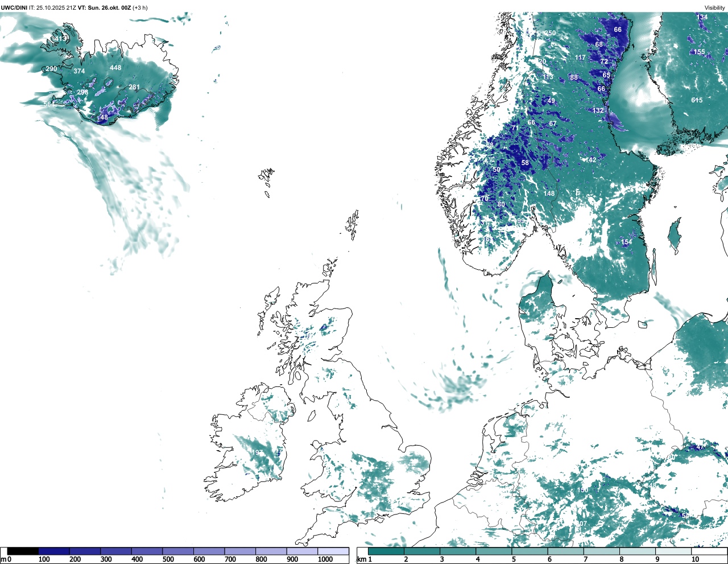Click the '10' tick on the km scale
Image resolution: width=728 pixels, height=564 pixels.
pyautogui.click(x=695, y=559)
